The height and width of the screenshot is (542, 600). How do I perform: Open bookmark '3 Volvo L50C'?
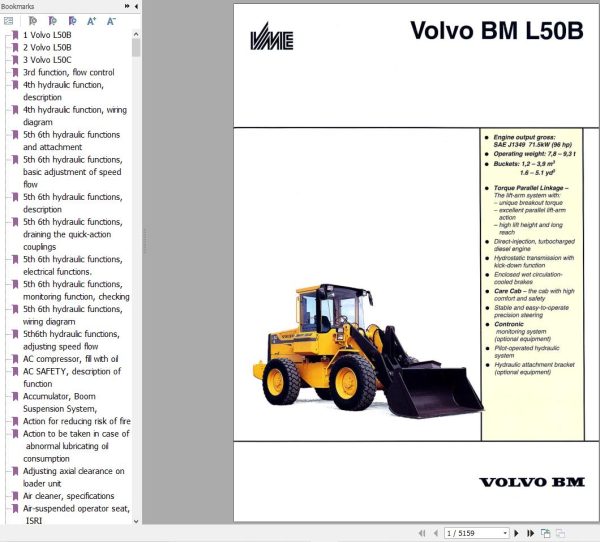click(x=47, y=60)
